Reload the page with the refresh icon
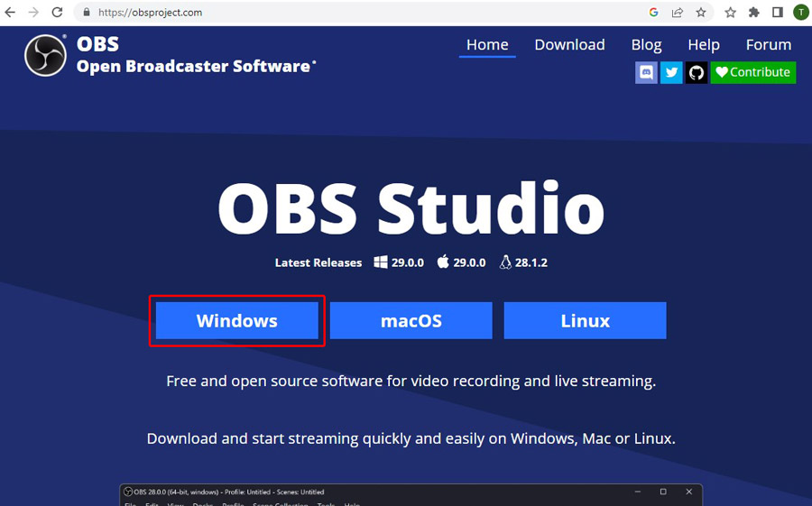Screen dimensions: 812x506 pyautogui.click(x=58, y=12)
